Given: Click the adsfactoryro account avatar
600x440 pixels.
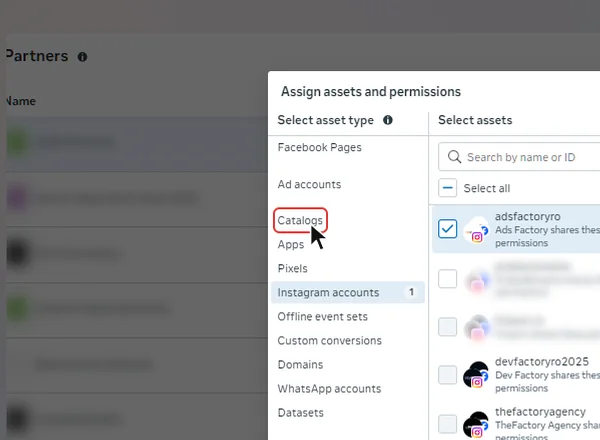Looking at the screenshot, I should [x=476, y=229].
